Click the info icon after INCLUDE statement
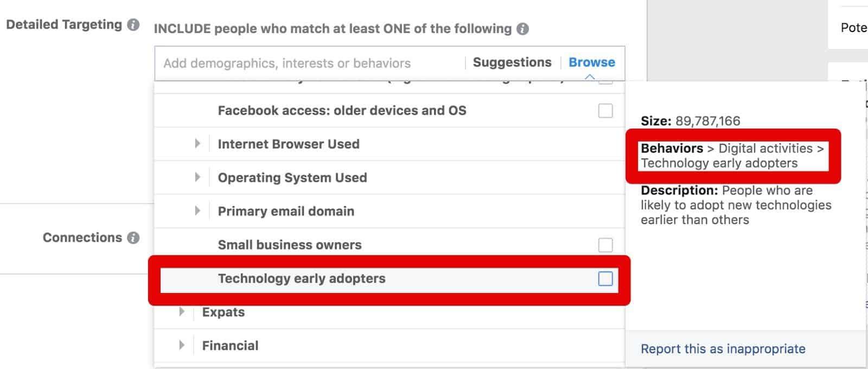The width and height of the screenshot is (868, 369). pos(521,29)
